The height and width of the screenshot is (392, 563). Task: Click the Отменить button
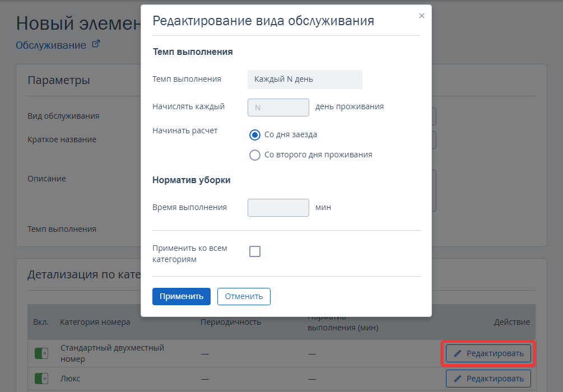point(244,296)
